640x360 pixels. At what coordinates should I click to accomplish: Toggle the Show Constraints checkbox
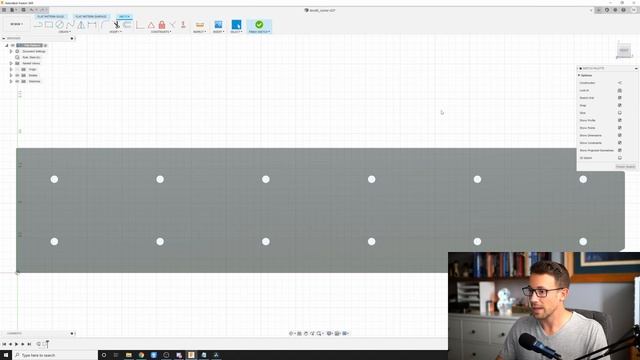pos(620,143)
